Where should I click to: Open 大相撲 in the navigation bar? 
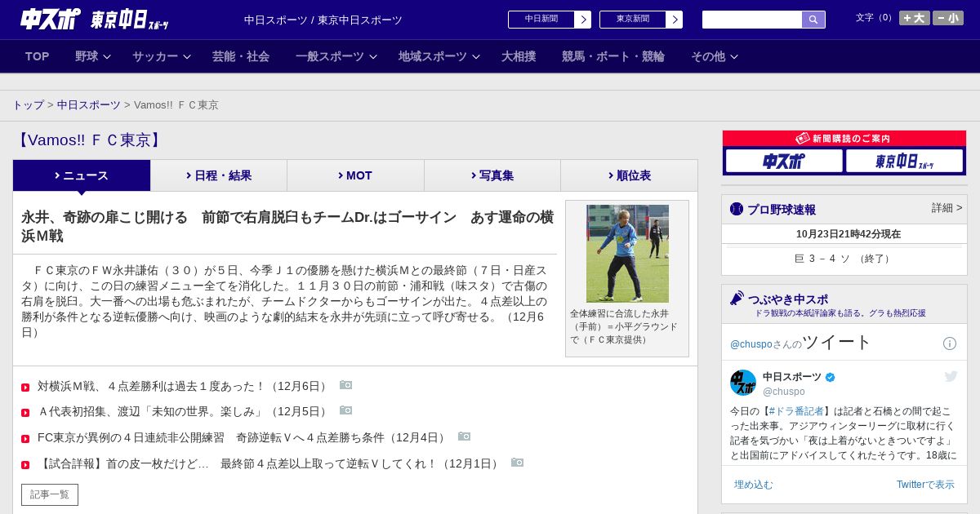[x=519, y=56]
